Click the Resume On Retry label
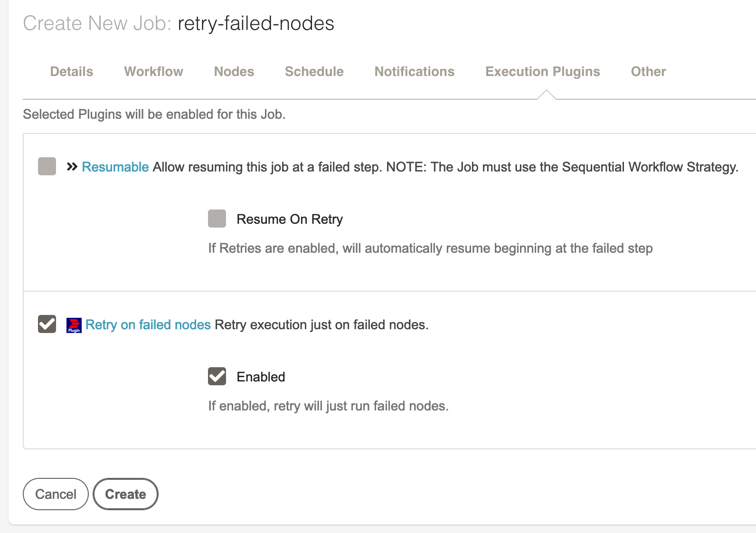756x533 pixels. tap(290, 219)
